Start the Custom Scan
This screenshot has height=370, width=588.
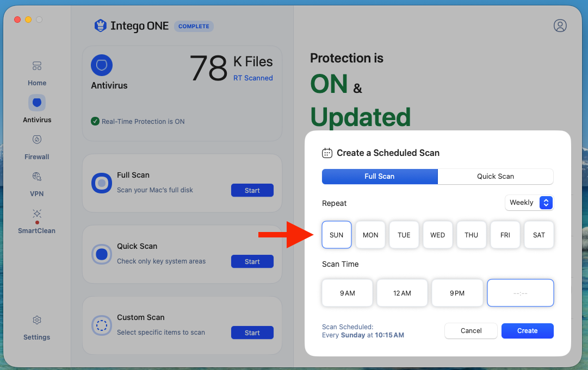point(252,333)
